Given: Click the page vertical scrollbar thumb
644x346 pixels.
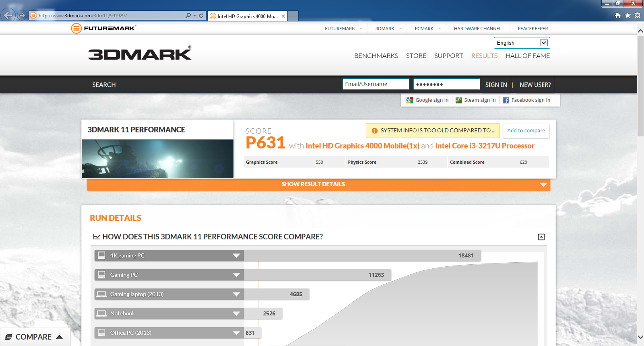Looking at the screenshot, I should point(640,86).
